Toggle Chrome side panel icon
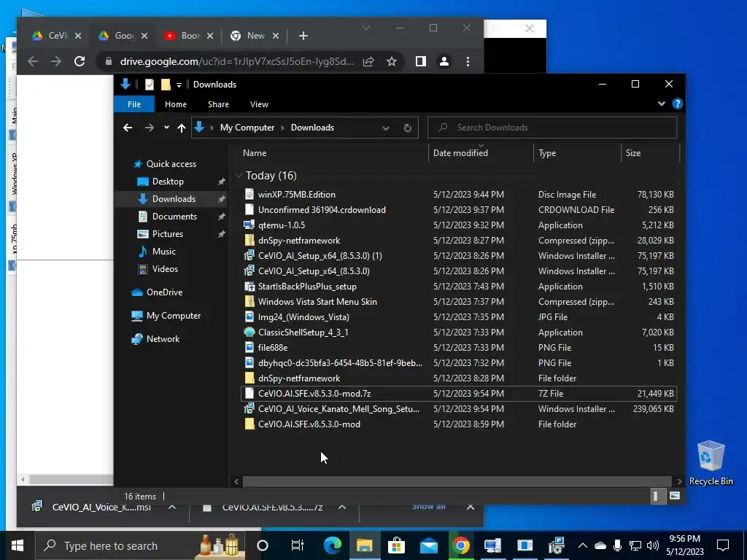 point(421,61)
